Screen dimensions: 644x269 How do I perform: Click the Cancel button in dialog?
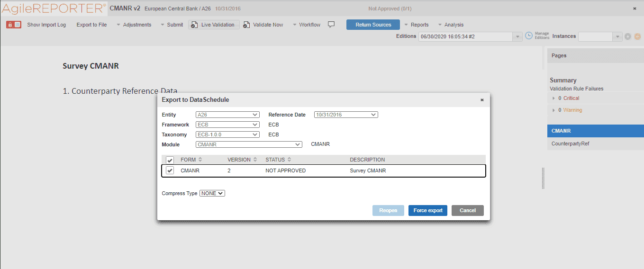pyautogui.click(x=467, y=210)
